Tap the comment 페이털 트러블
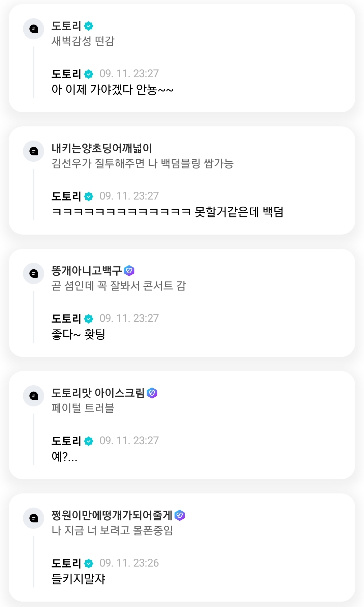The image size is (364, 607). click(83, 408)
